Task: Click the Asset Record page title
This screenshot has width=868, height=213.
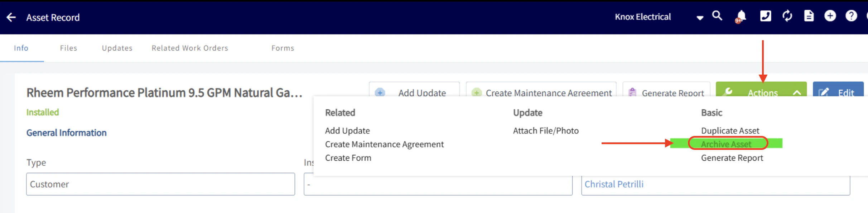Action: [x=53, y=17]
